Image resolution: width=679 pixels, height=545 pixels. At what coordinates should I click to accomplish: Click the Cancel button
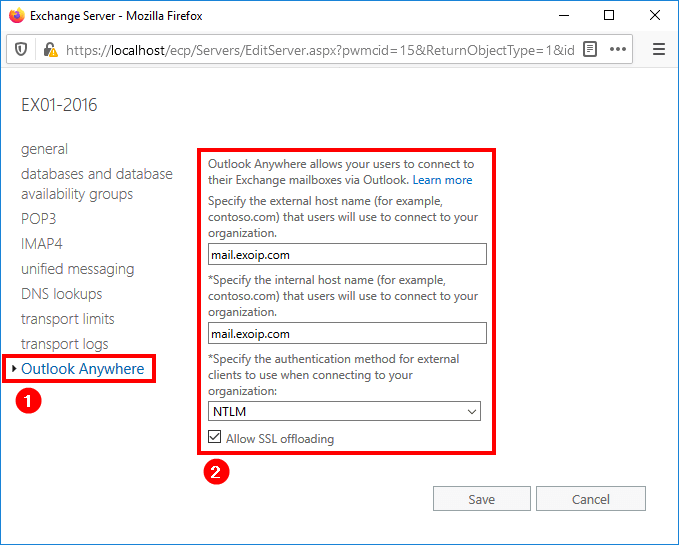[x=591, y=499]
